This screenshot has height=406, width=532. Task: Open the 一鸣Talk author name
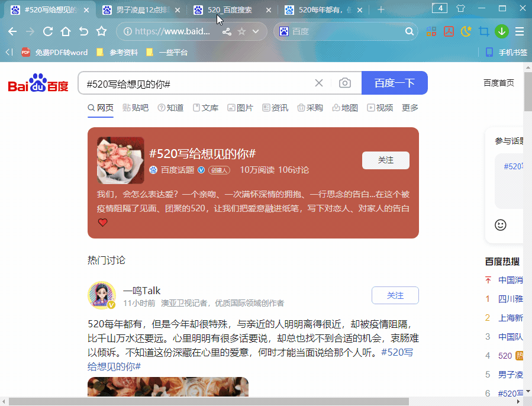[x=142, y=291]
